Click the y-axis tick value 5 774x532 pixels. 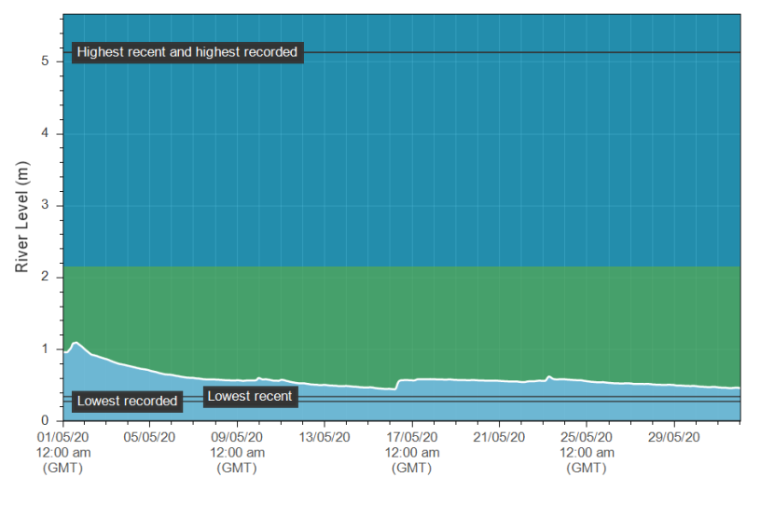coord(45,62)
